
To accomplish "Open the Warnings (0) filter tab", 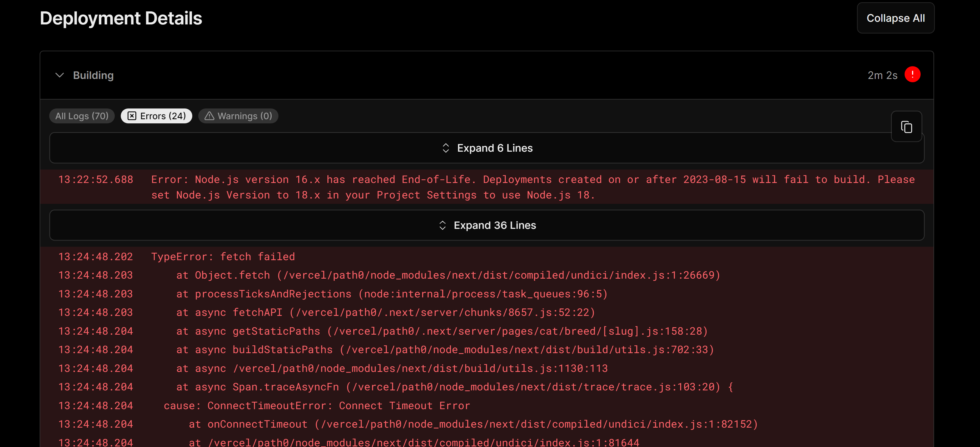I will [238, 116].
